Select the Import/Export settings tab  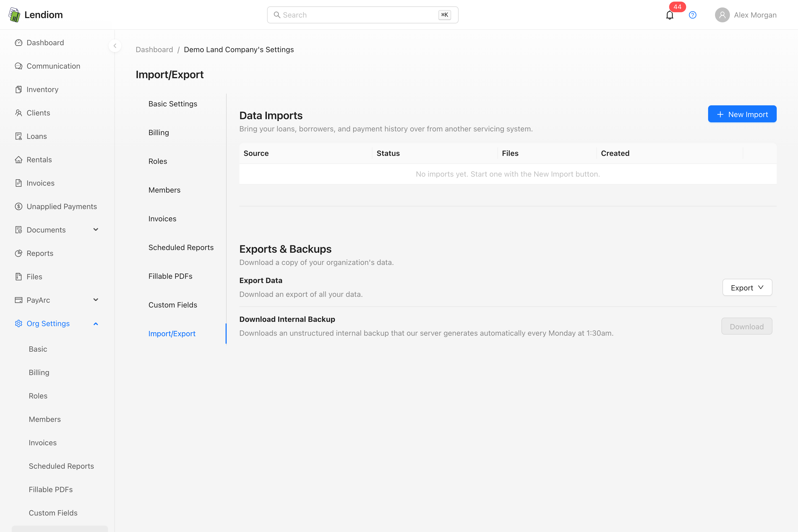click(172, 334)
